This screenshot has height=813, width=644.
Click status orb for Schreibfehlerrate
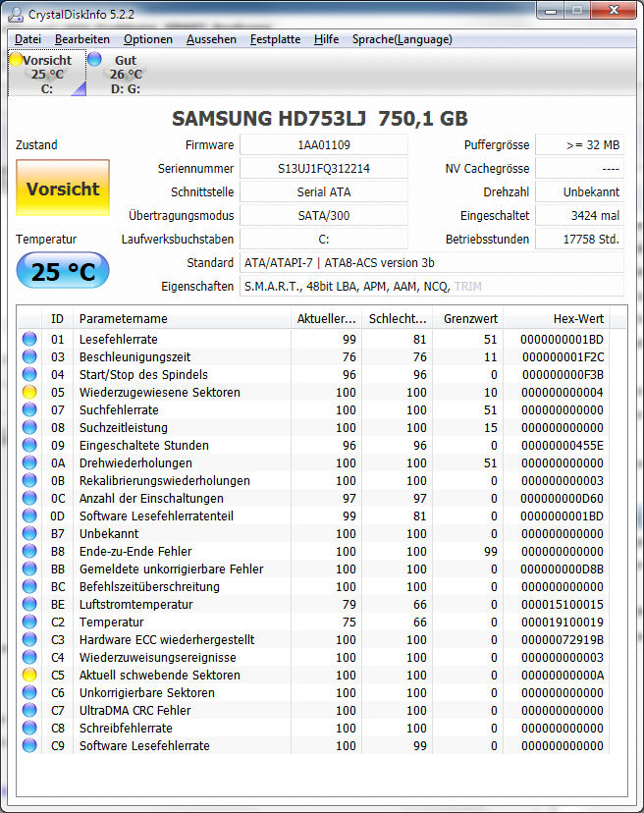click(x=29, y=728)
